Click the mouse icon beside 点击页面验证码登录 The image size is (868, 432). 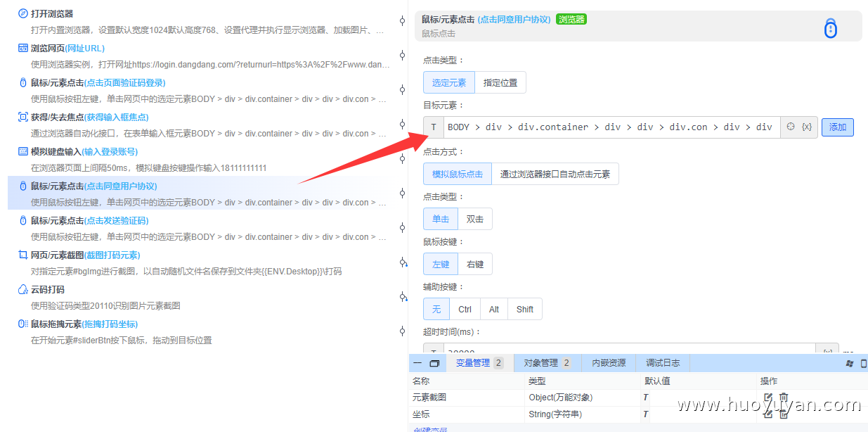[x=23, y=82]
